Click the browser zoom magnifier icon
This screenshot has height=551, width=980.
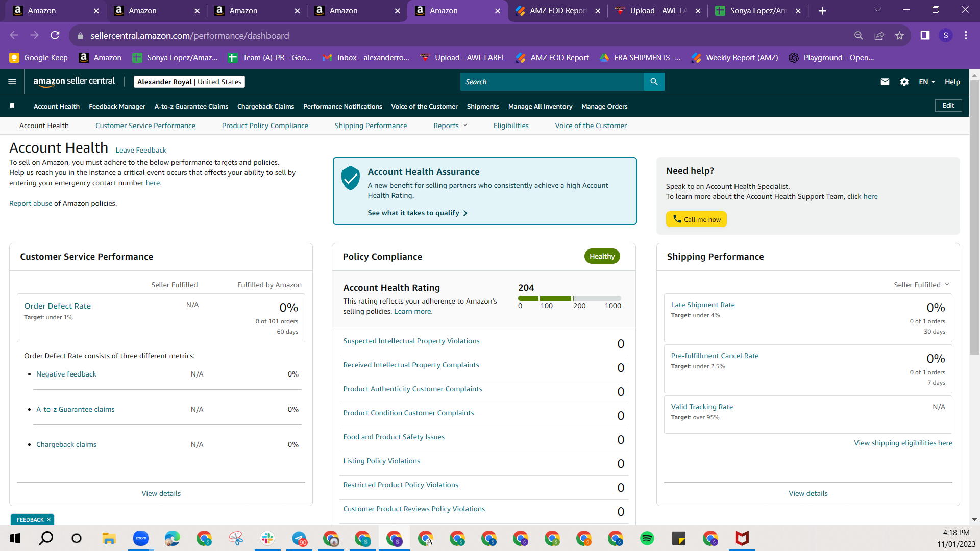(x=859, y=35)
